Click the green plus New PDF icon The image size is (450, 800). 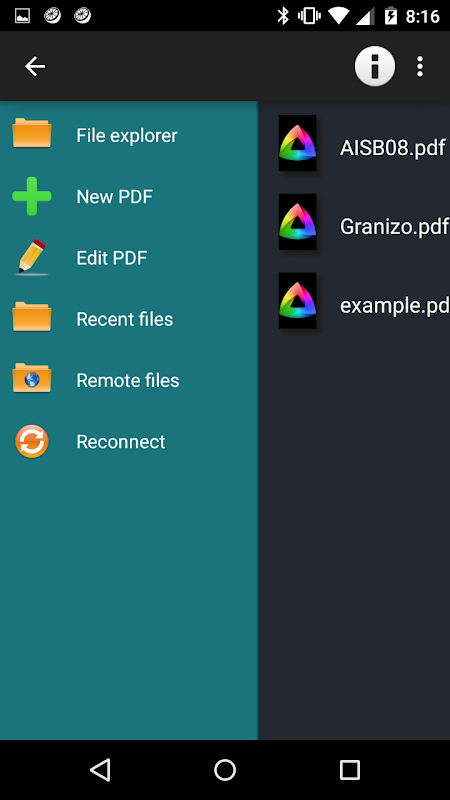[32, 196]
